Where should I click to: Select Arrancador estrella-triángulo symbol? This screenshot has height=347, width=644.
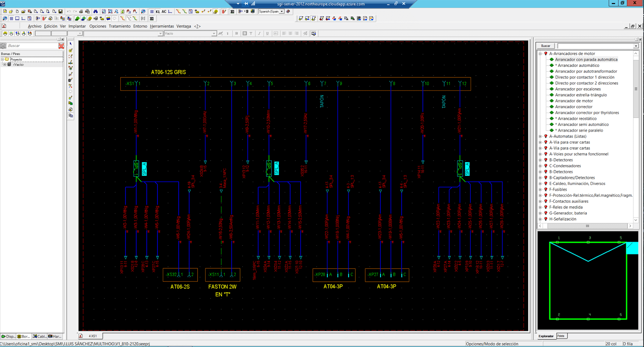pyautogui.click(x=581, y=95)
